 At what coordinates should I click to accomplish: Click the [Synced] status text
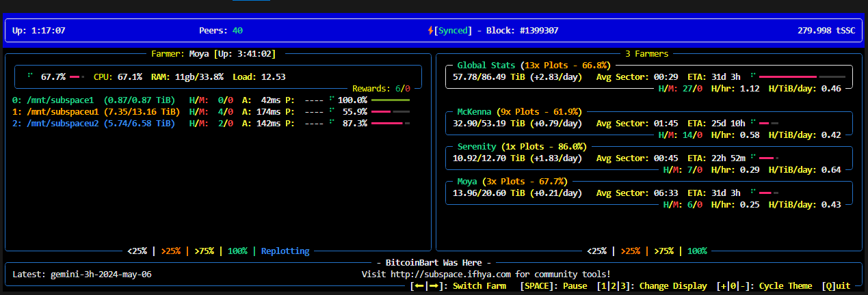[x=453, y=31]
